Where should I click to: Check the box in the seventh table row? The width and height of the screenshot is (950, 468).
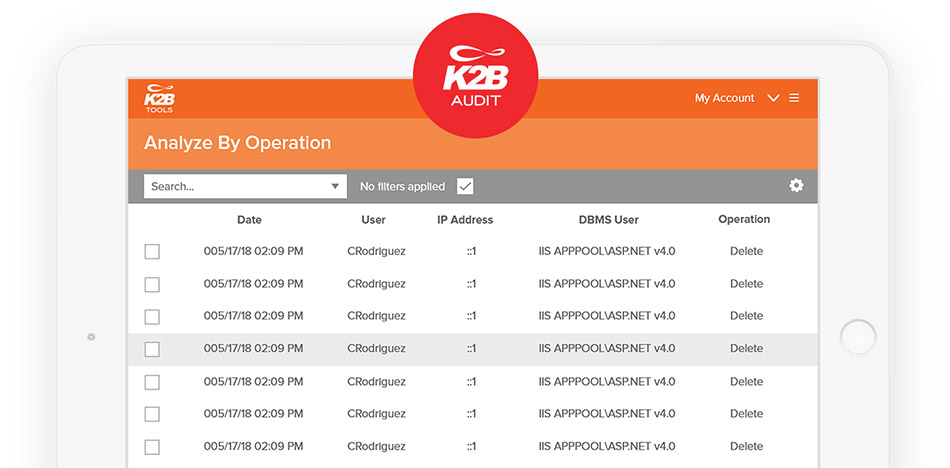coord(152,447)
